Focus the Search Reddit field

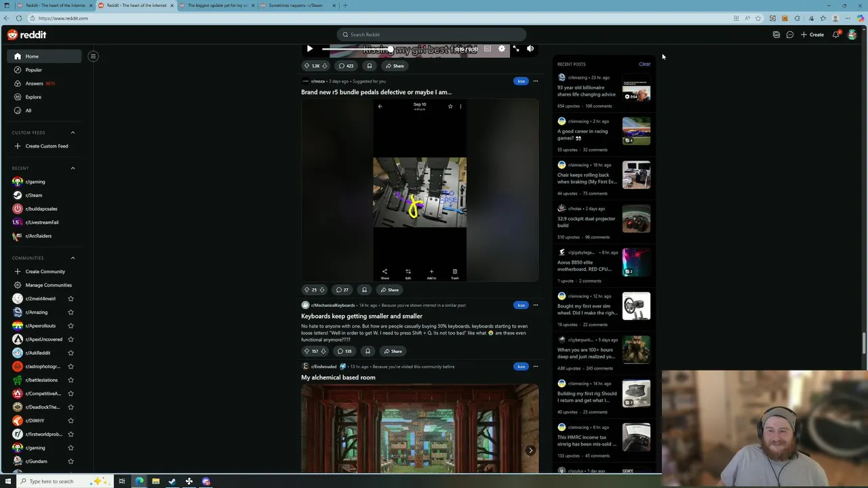point(431,35)
